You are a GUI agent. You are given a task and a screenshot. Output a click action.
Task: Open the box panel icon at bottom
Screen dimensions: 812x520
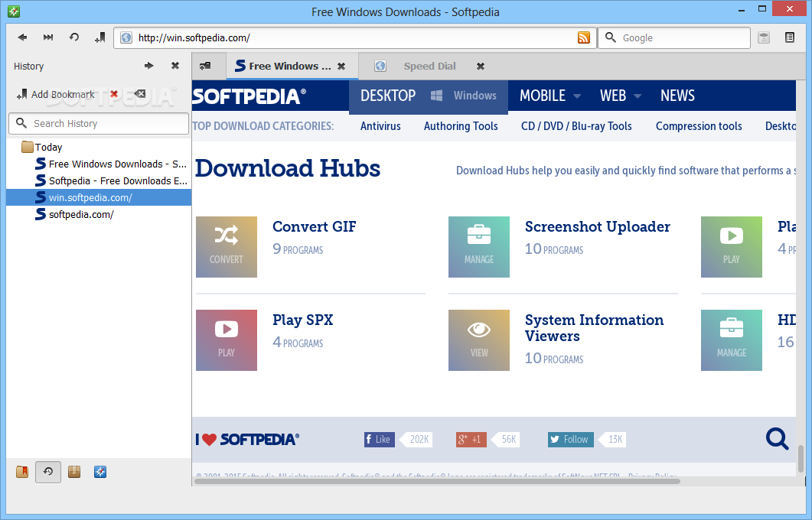point(74,472)
